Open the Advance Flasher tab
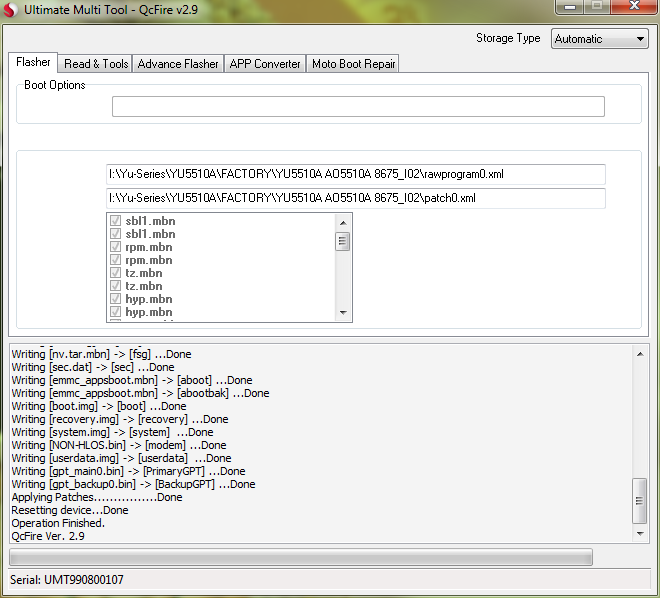Screen dimensions: 660x598 (x=178, y=64)
